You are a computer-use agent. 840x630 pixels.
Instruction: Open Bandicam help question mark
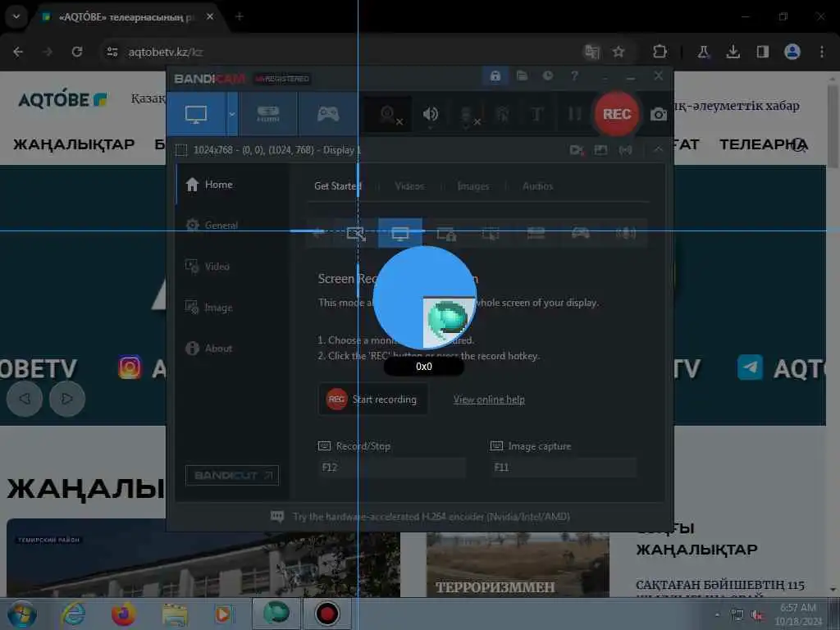coord(574,75)
